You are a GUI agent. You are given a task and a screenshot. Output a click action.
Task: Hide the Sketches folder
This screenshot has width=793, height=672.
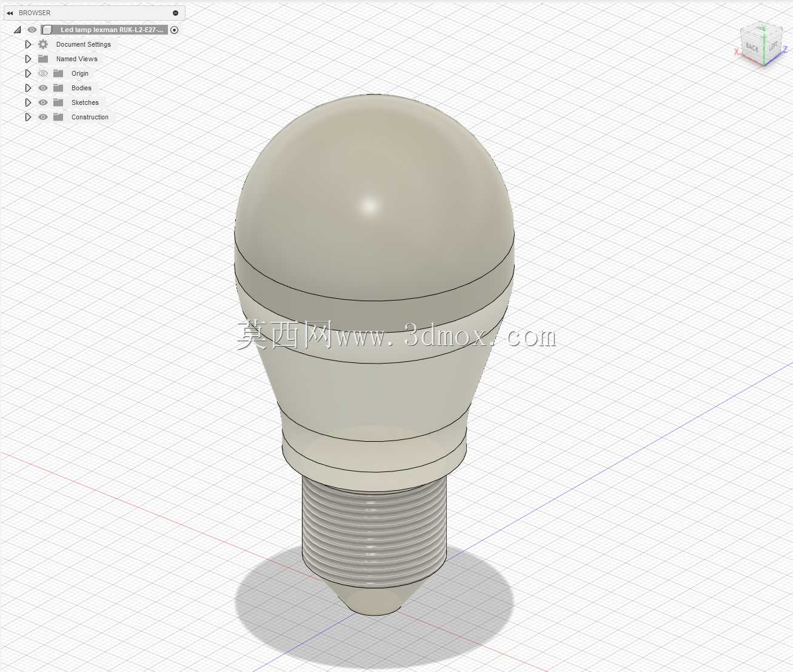point(43,102)
